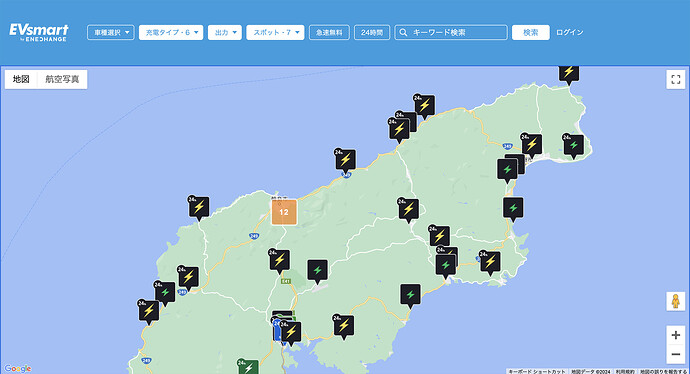This screenshot has width=690, height=374.
Task: Select the lone yellow-bolt marker inland, east of 12
Action: (408, 210)
